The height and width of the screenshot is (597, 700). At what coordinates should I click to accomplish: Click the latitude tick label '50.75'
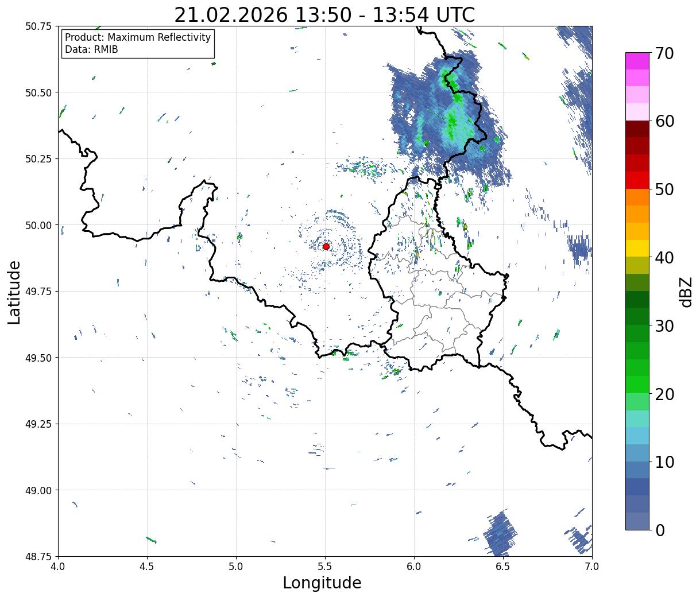tap(38, 26)
